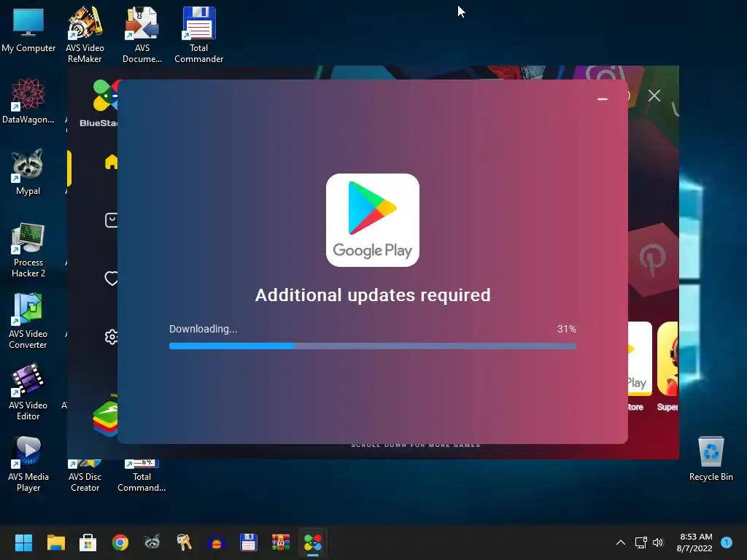This screenshot has width=747, height=560.
Task: Open Total Commander desktop shortcut at top
Action: [x=198, y=35]
